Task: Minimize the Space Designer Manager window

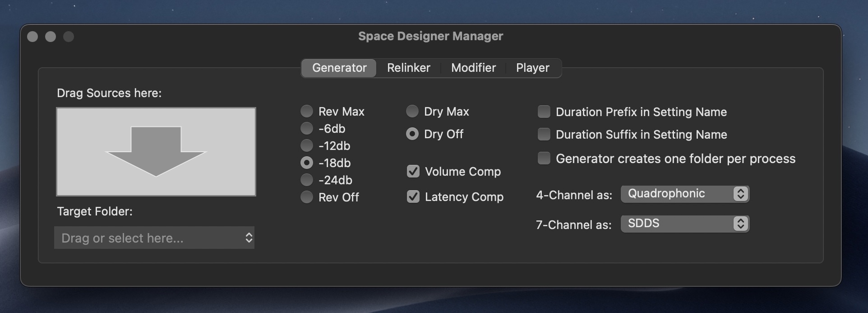Action: click(51, 37)
